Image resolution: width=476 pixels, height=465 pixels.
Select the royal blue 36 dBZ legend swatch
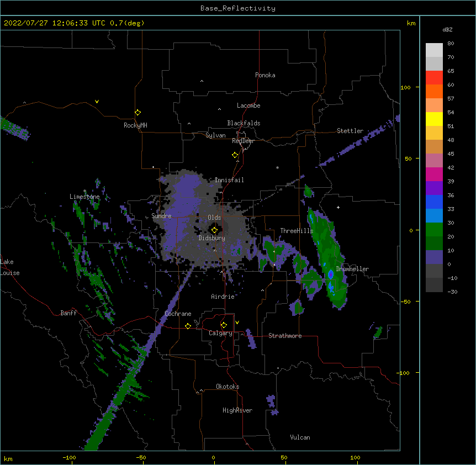434,202
